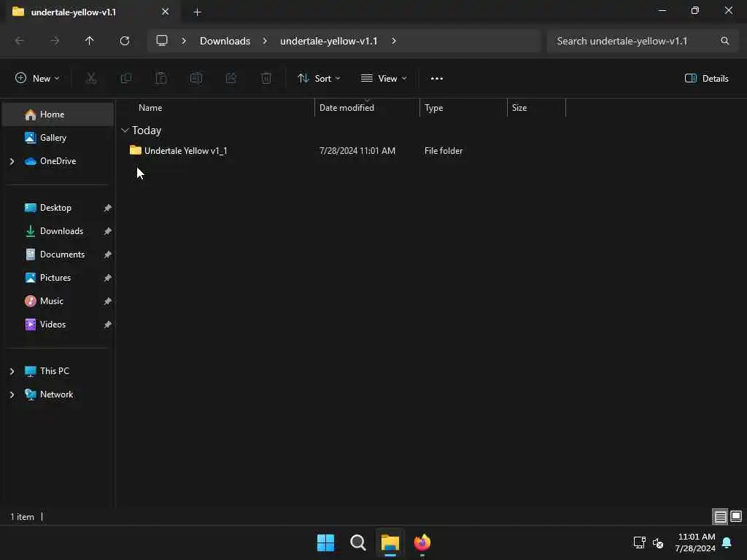The image size is (747, 560).
Task: Go forward with the right arrow
Action: [55, 41]
